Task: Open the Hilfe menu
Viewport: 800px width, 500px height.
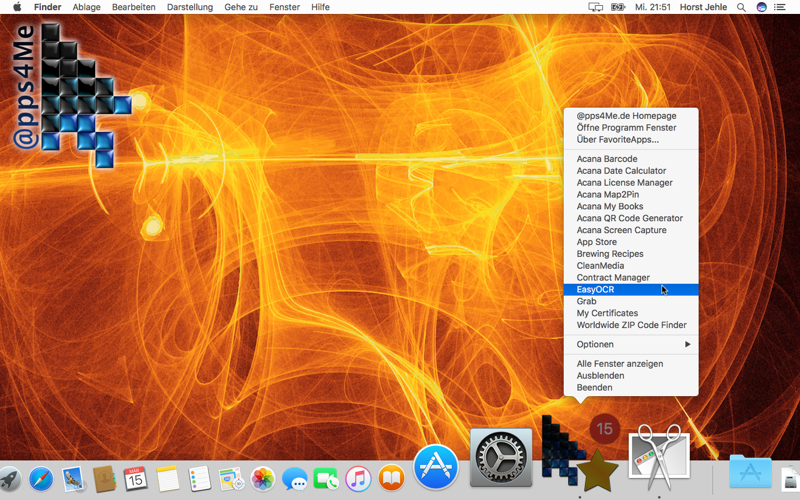Action: coord(320,7)
